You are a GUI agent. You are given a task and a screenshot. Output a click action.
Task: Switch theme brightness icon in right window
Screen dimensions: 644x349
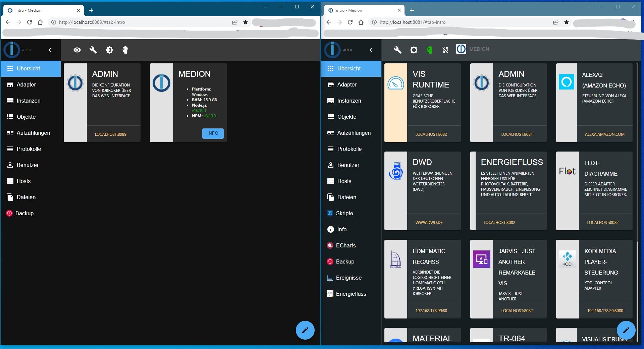pos(414,50)
